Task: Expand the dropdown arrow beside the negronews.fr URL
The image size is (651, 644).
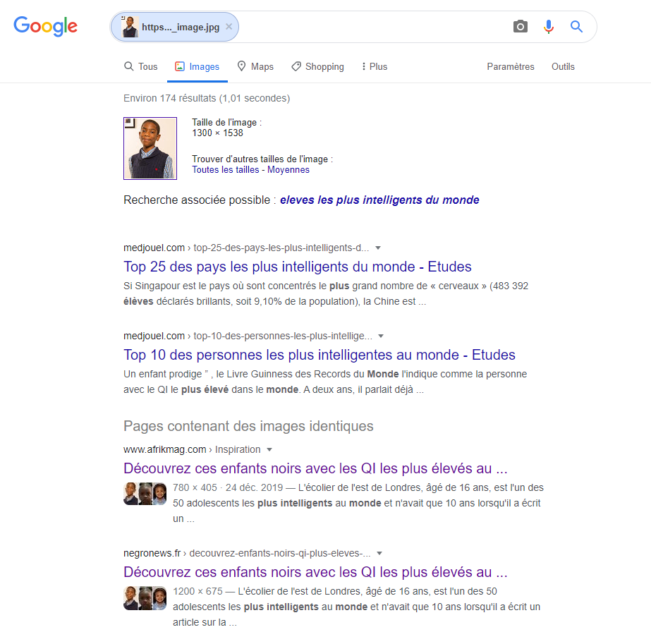Action: (379, 554)
